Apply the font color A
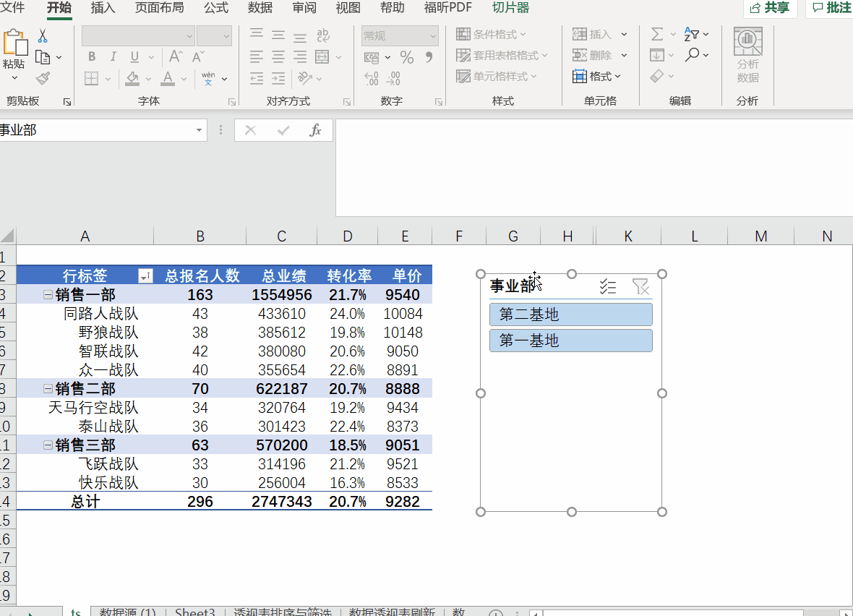The width and height of the screenshot is (853, 616). click(168, 78)
